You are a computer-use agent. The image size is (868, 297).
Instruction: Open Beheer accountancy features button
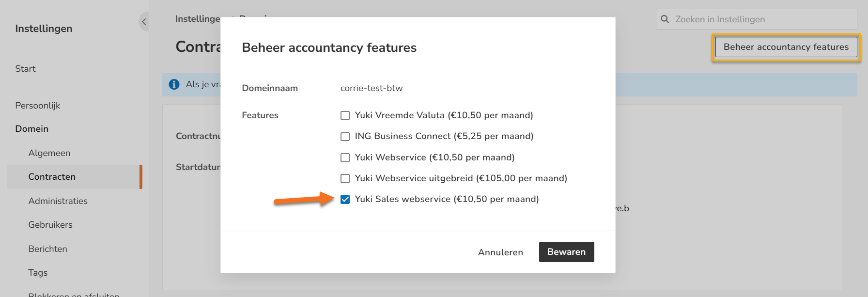point(786,47)
